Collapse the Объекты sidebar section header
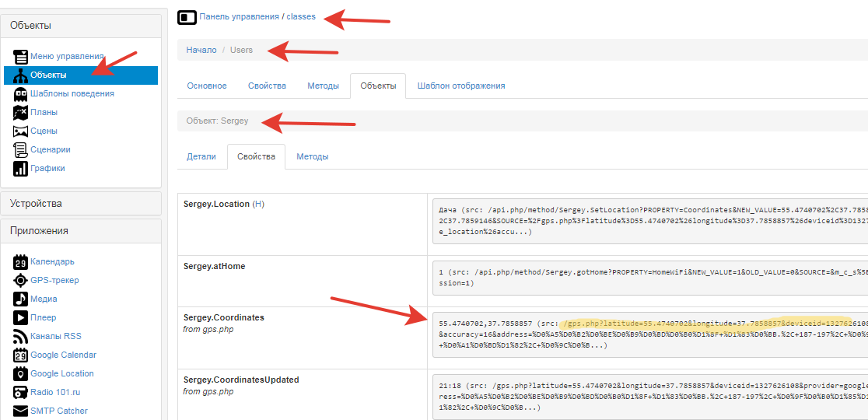Image resolution: width=868 pixels, height=420 pixels. [81, 26]
